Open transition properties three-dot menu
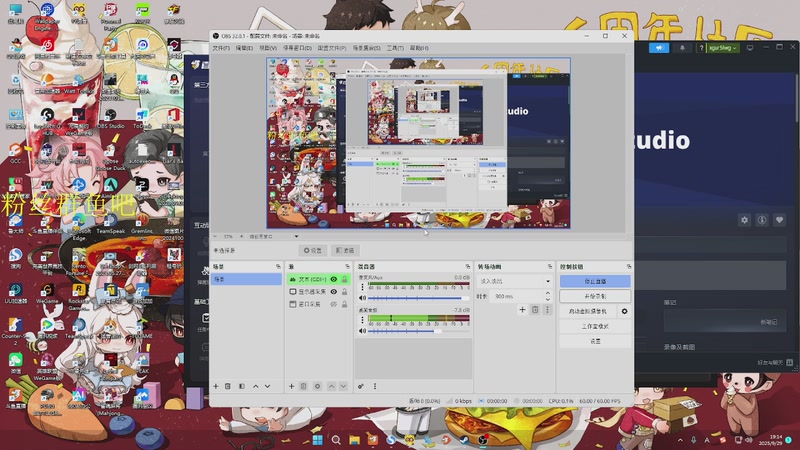The image size is (800, 450). tap(547, 310)
